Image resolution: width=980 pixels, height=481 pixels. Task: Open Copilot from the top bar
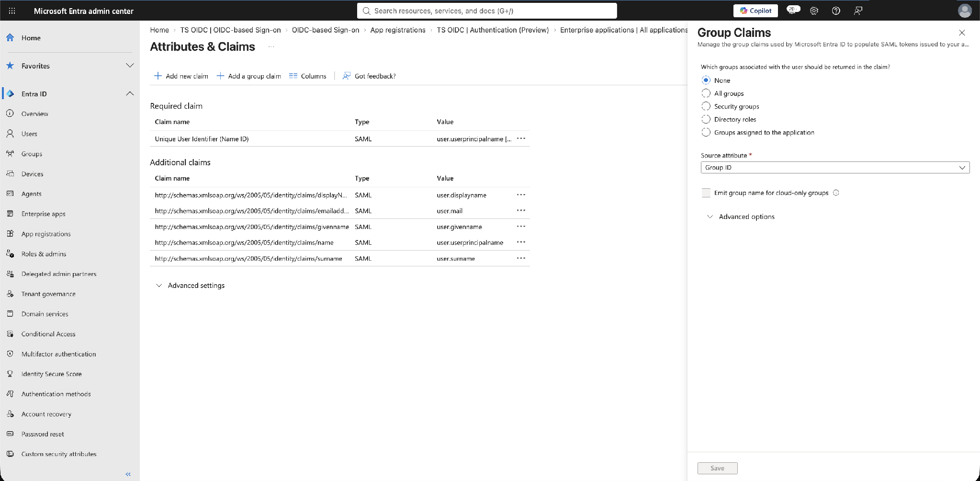755,11
